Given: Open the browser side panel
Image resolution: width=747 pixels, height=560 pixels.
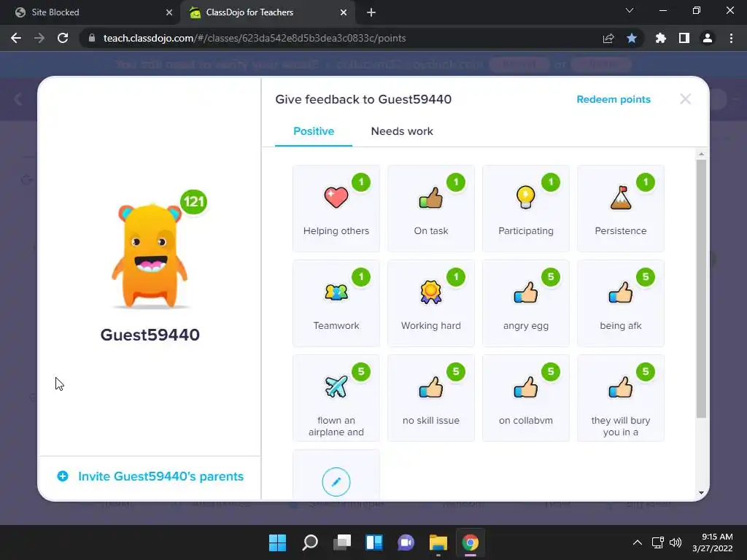Looking at the screenshot, I should point(684,38).
